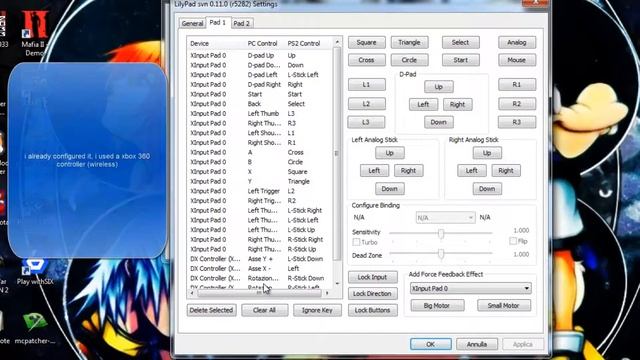640x360 pixels.
Task: Click the Big Motor button
Action: click(x=437, y=305)
